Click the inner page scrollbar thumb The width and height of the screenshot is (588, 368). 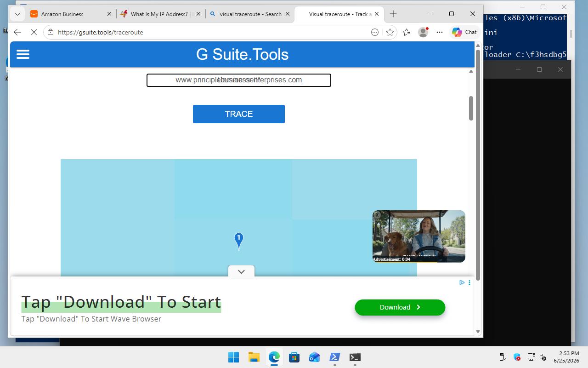point(471,109)
